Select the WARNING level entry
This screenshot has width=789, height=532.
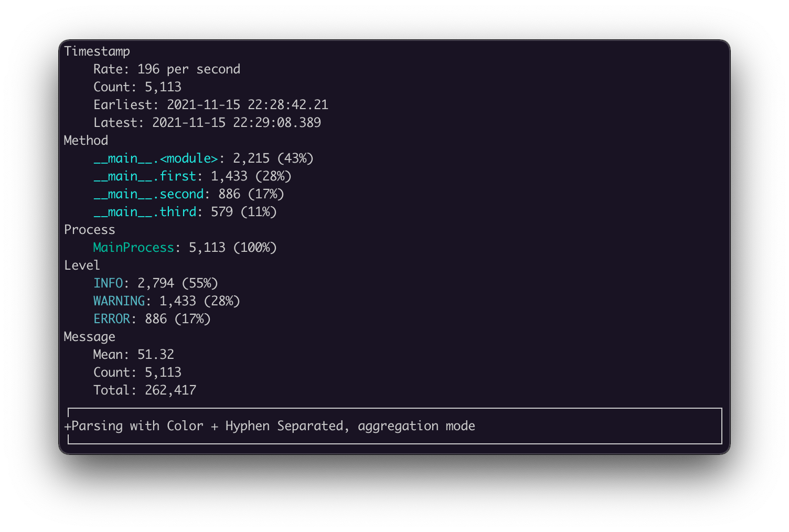click(119, 301)
